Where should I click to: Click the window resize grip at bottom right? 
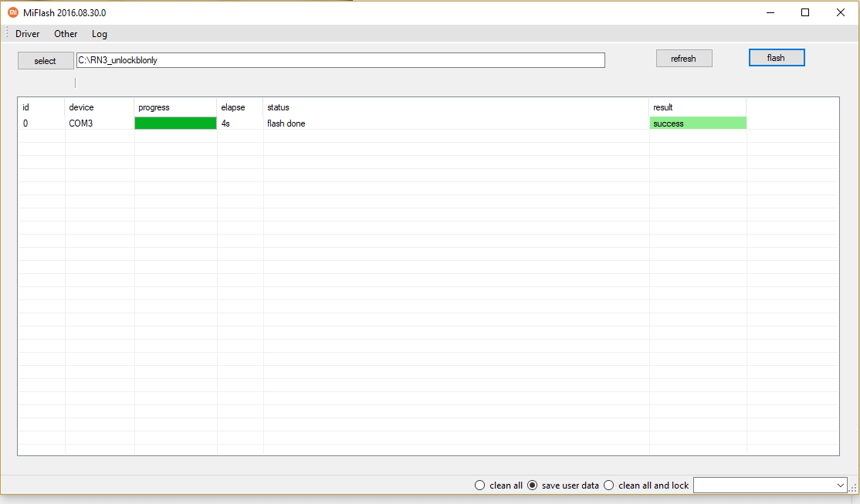click(x=853, y=488)
